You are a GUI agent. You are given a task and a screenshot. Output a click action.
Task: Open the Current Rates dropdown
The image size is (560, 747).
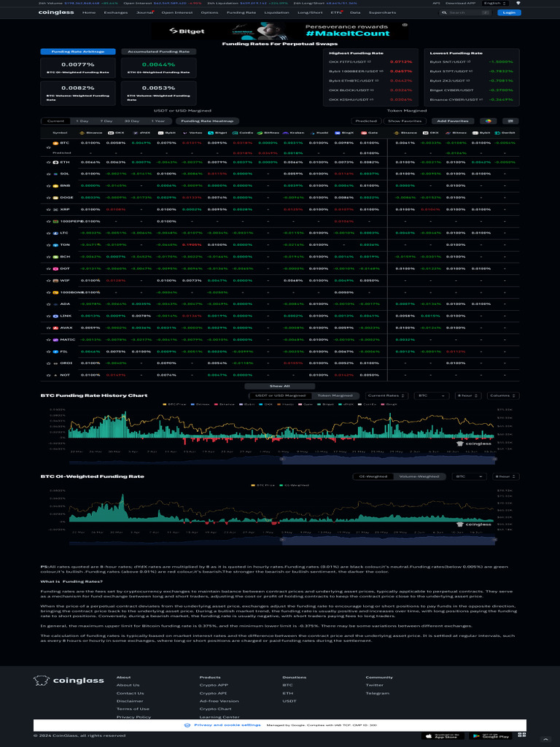coord(386,395)
